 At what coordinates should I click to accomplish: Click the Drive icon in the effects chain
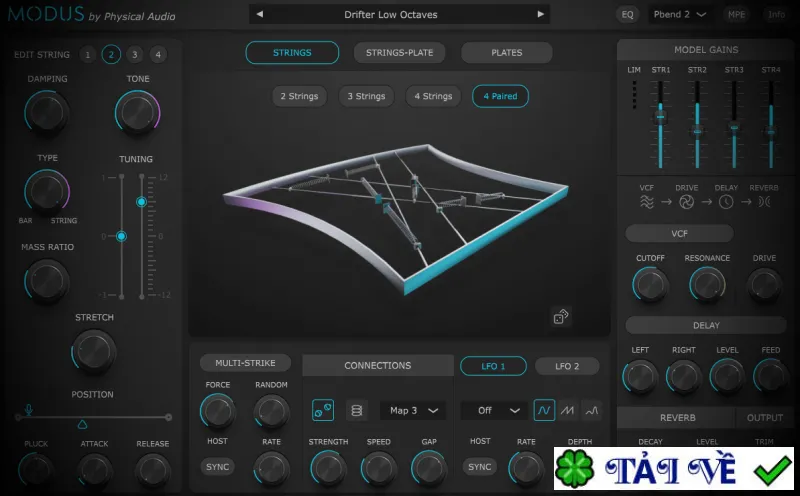click(x=686, y=202)
